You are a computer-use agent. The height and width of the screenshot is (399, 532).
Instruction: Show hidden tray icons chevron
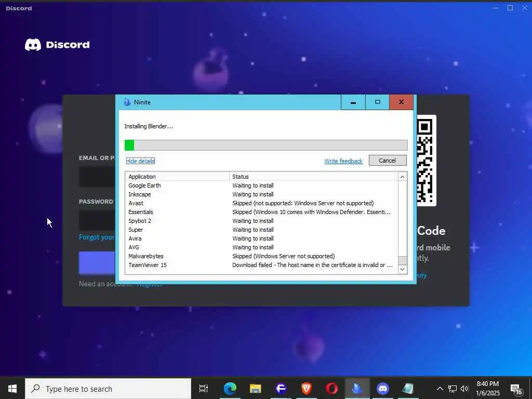pyautogui.click(x=440, y=389)
